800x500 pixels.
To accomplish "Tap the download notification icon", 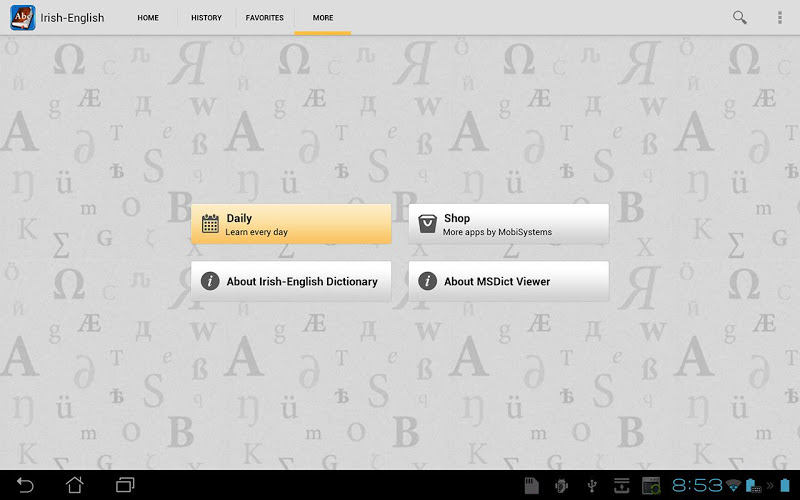I will point(621,486).
